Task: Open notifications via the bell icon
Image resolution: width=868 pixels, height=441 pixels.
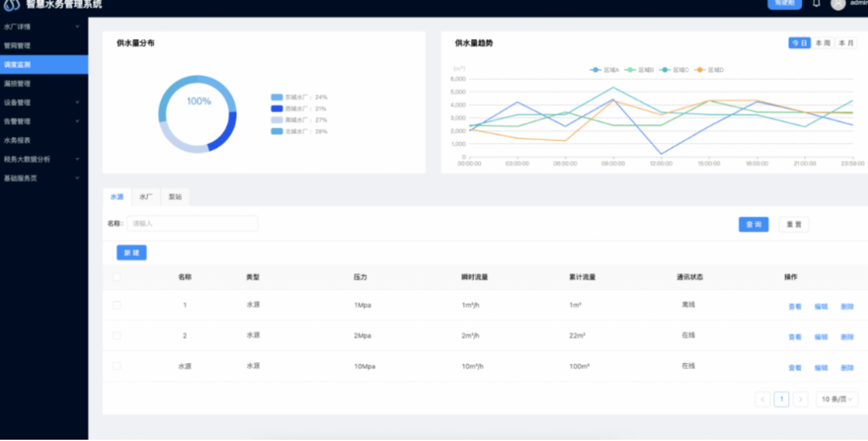Action: pyautogui.click(x=817, y=4)
